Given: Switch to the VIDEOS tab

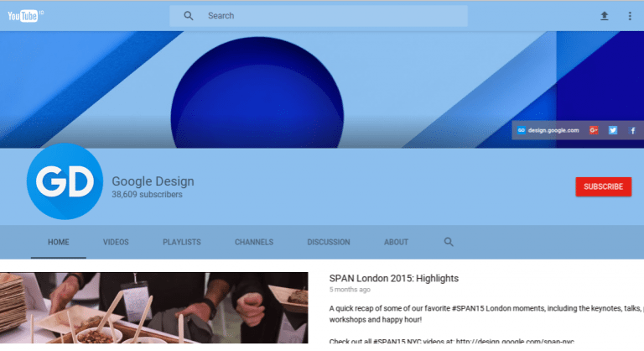Looking at the screenshot, I should click(116, 242).
